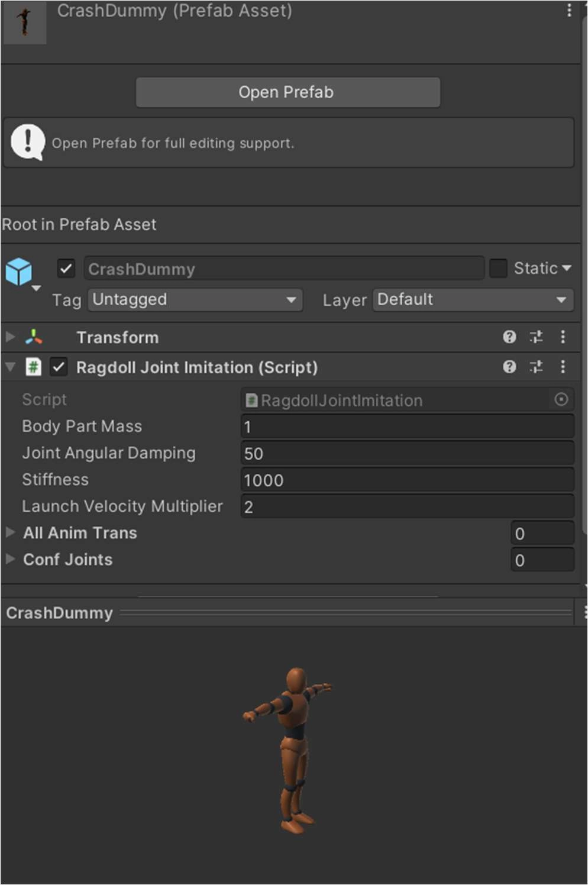Open Transform preset selector icon

(537, 337)
